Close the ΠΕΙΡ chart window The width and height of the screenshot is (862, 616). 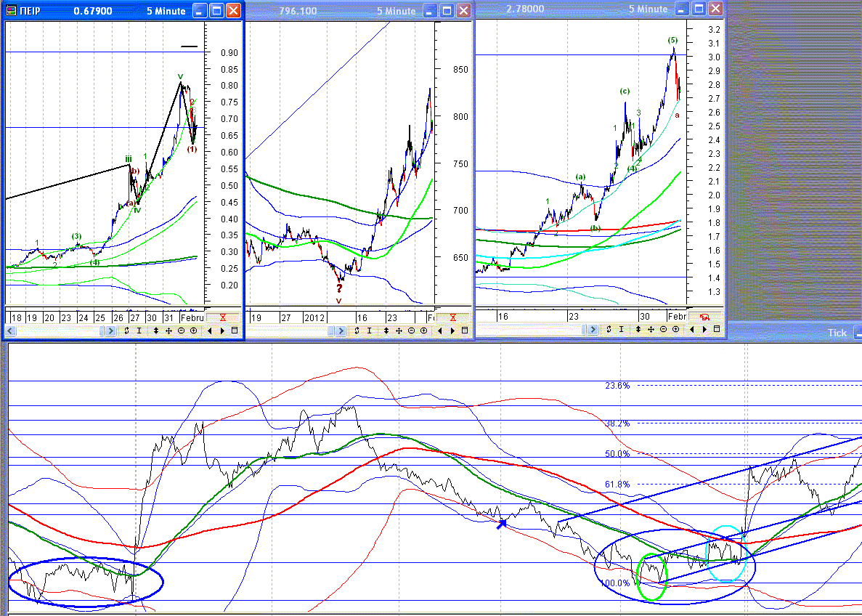coord(234,10)
